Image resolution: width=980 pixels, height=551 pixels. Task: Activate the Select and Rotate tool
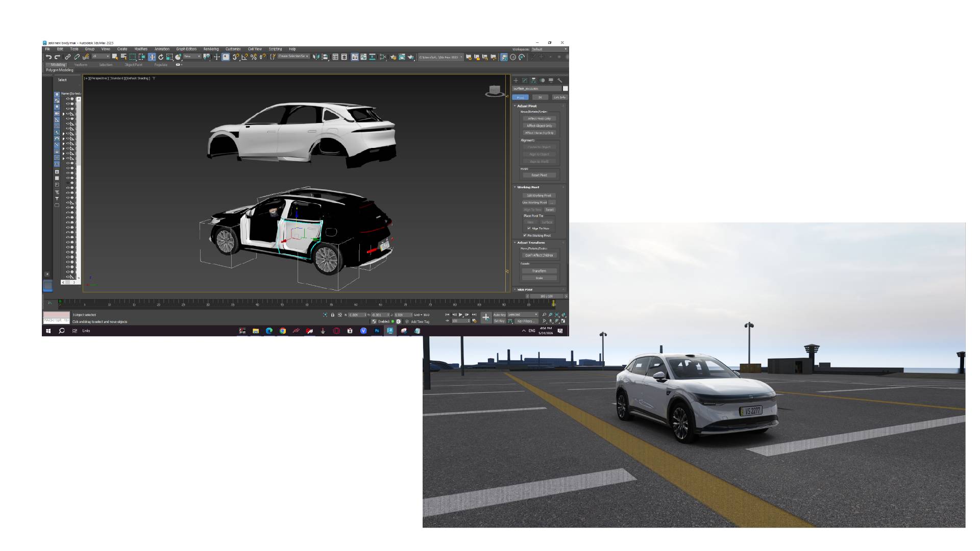tap(161, 57)
